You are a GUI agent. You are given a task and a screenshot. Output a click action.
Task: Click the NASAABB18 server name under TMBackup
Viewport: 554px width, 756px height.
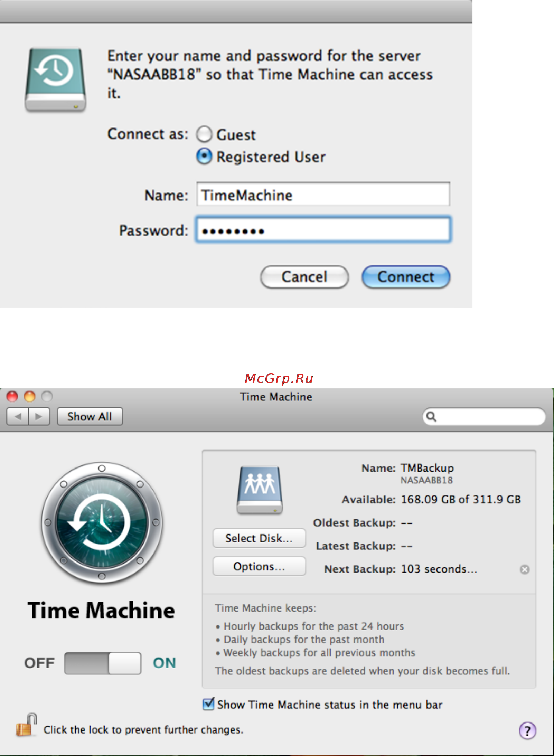tap(426, 480)
